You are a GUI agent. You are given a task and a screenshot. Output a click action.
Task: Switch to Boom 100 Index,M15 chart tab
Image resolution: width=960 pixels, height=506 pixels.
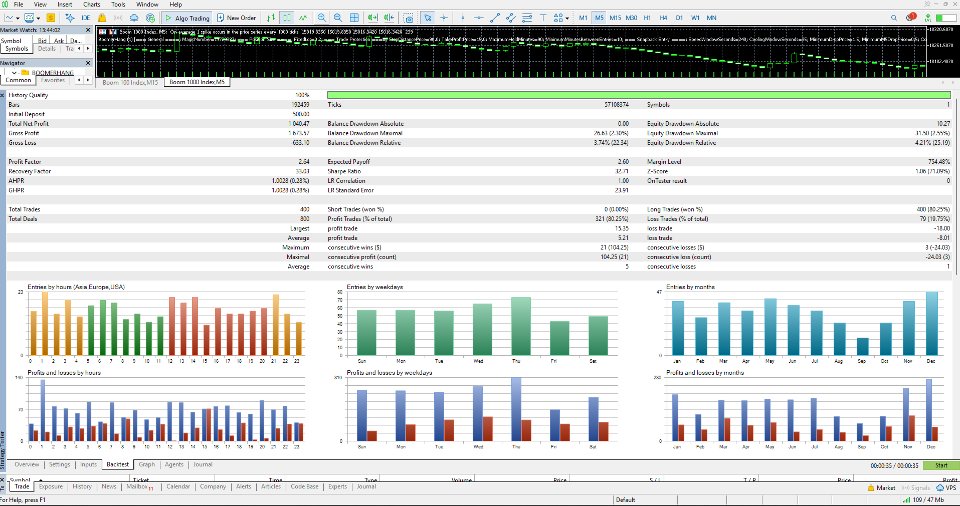130,82
